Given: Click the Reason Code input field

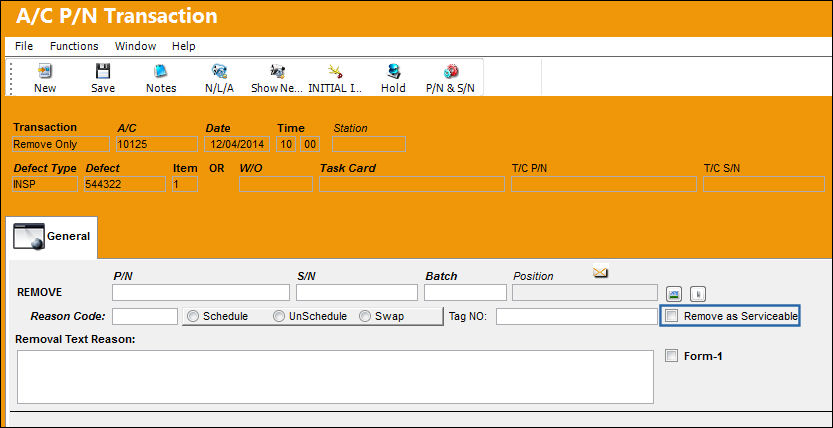Looking at the screenshot, I should click(x=144, y=316).
